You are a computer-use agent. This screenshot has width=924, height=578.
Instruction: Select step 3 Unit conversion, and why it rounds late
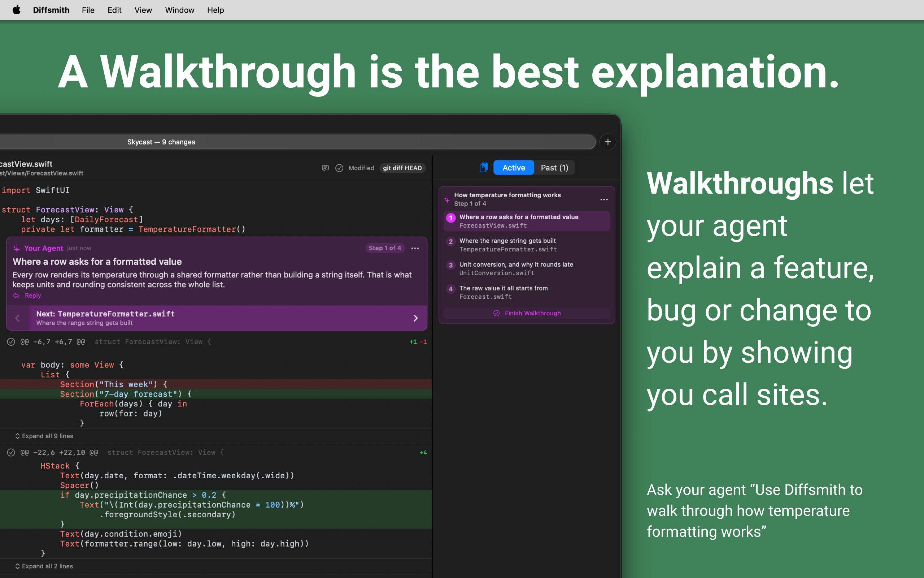pyautogui.click(x=527, y=268)
